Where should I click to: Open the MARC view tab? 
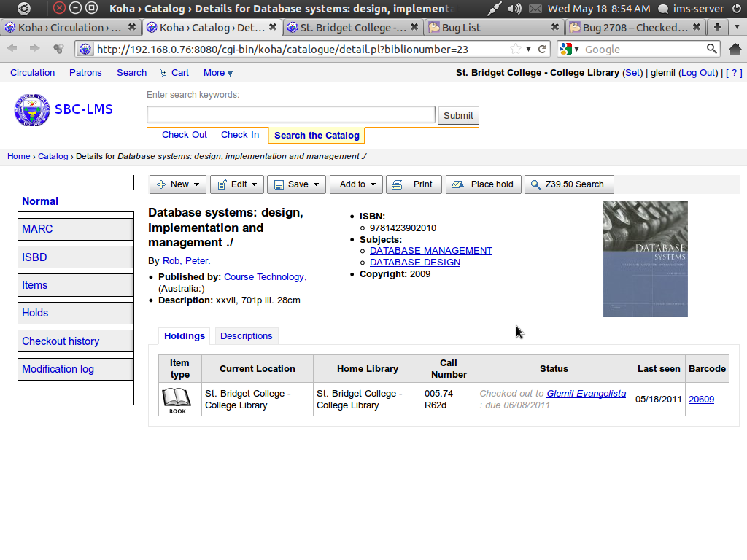point(76,229)
